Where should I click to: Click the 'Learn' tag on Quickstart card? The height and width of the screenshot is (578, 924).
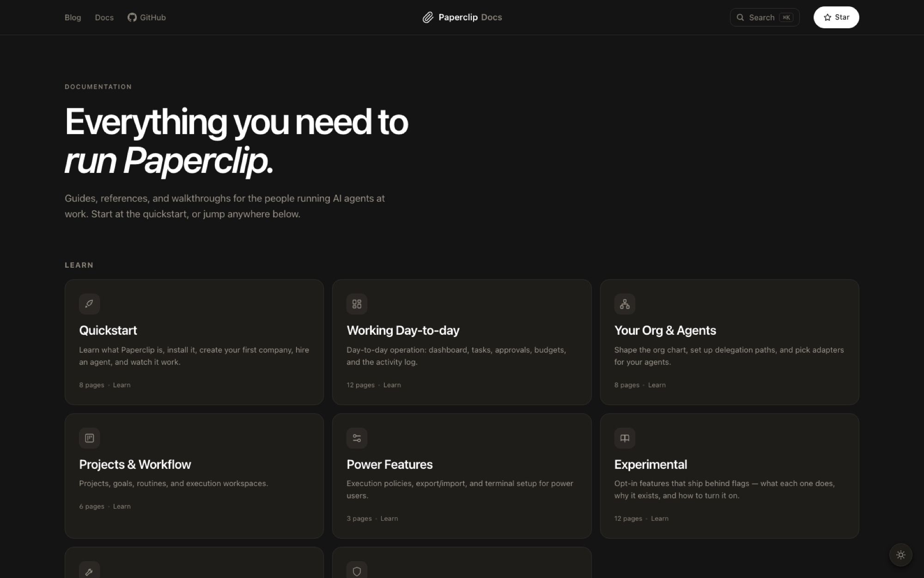coord(122,385)
